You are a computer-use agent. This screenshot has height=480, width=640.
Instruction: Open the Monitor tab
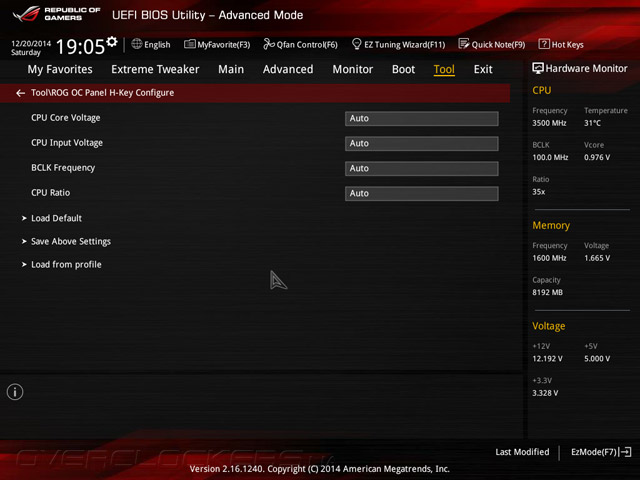pyautogui.click(x=353, y=69)
